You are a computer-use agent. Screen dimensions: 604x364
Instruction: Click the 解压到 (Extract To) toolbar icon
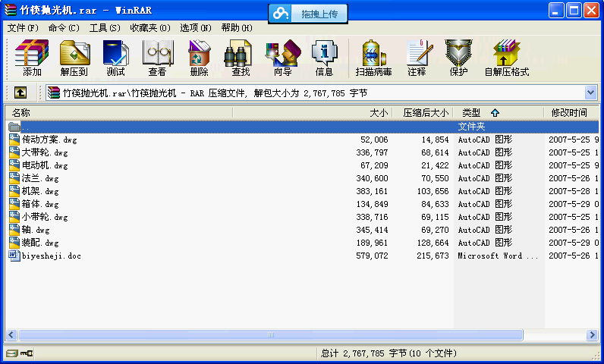74,53
